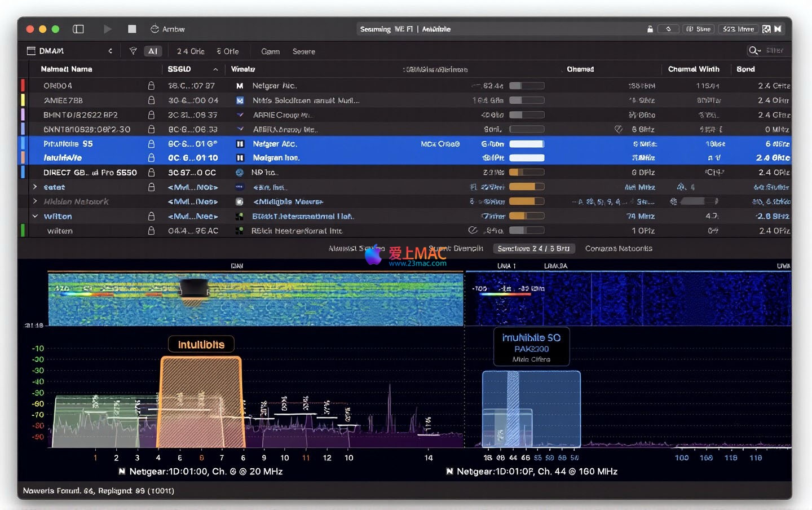Open the DMAM dropdown chevron

(x=110, y=51)
